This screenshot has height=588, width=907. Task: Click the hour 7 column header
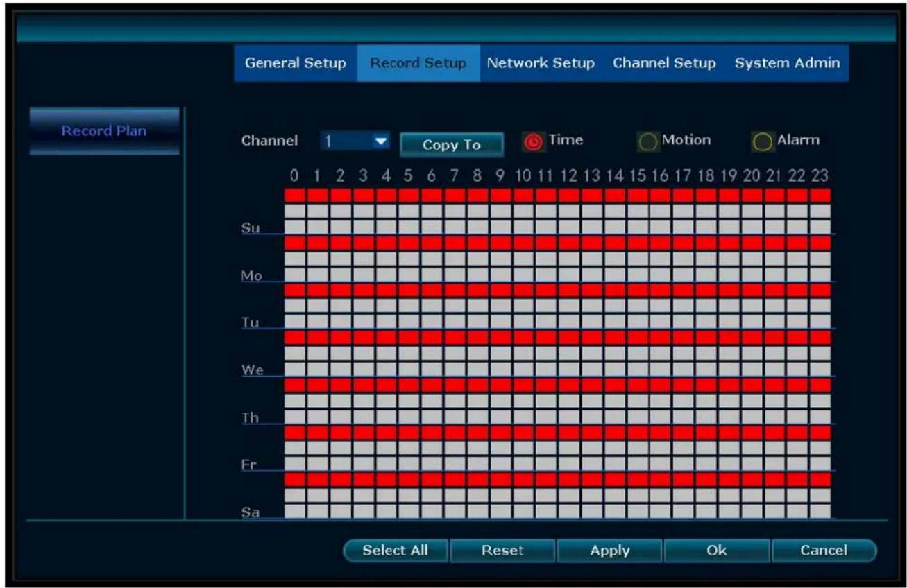click(x=455, y=177)
